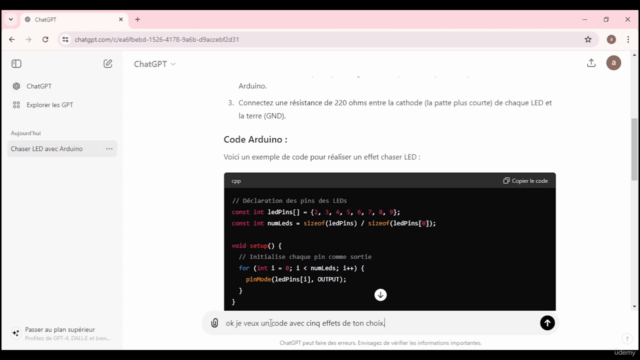Screen dimensions: 640x360
Task: Click 'Voici un exemple de code' sentence
Action: pos(322,157)
